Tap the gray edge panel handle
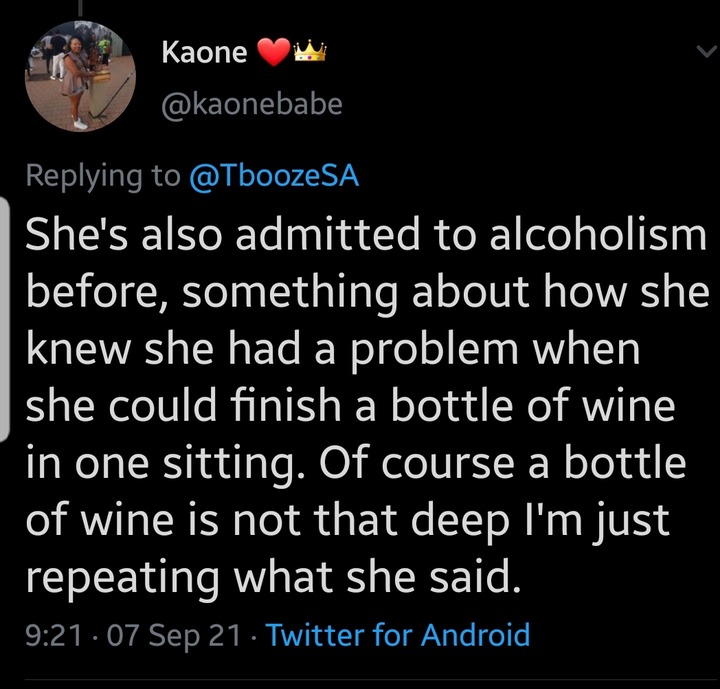 (5, 319)
